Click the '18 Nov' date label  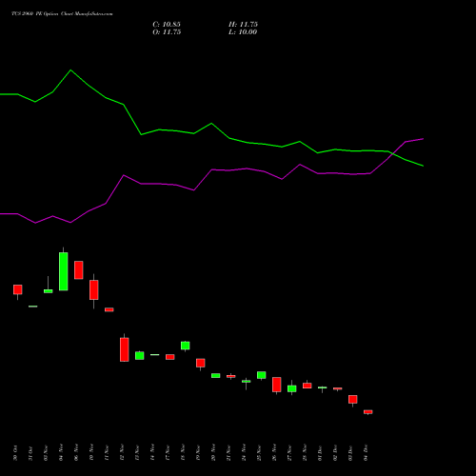pyautogui.click(x=183, y=453)
